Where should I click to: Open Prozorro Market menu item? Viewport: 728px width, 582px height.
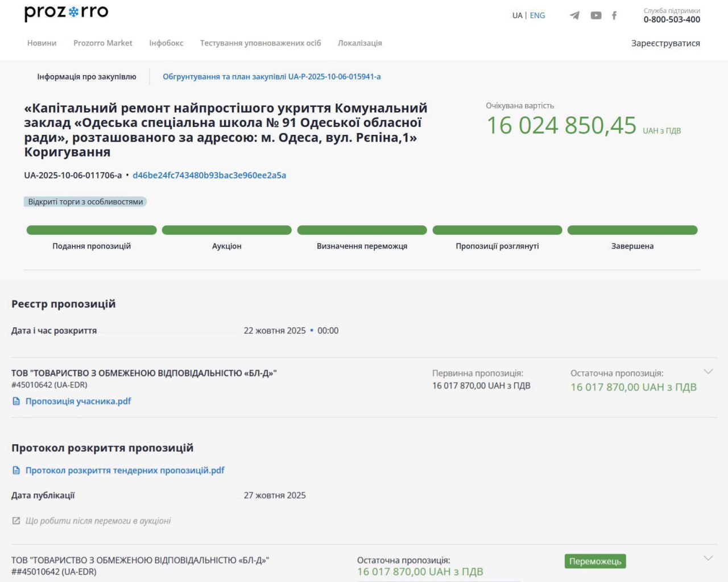pos(102,43)
